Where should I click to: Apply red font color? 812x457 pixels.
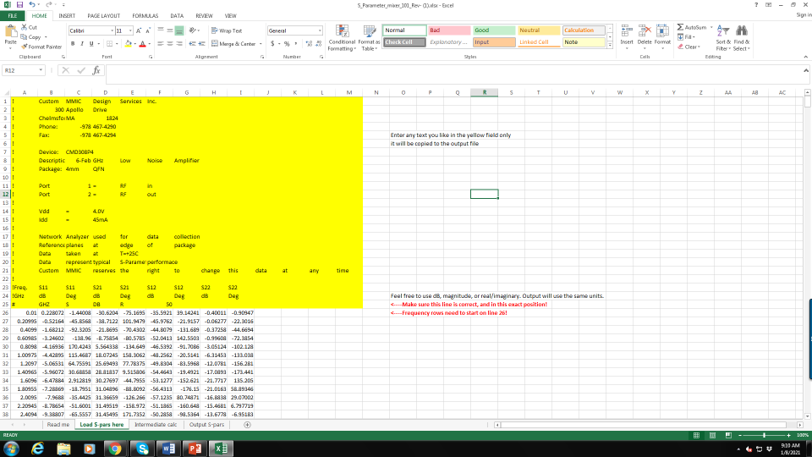(x=142, y=44)
